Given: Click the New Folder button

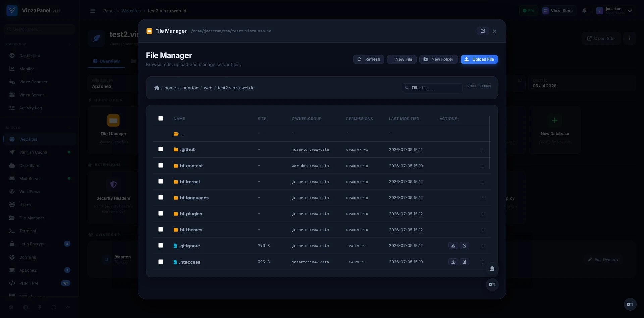Looking at the screenshot, I should (438, 59).
